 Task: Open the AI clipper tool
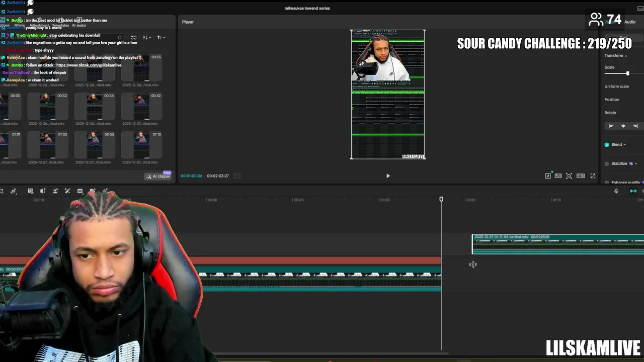(158, 176)
